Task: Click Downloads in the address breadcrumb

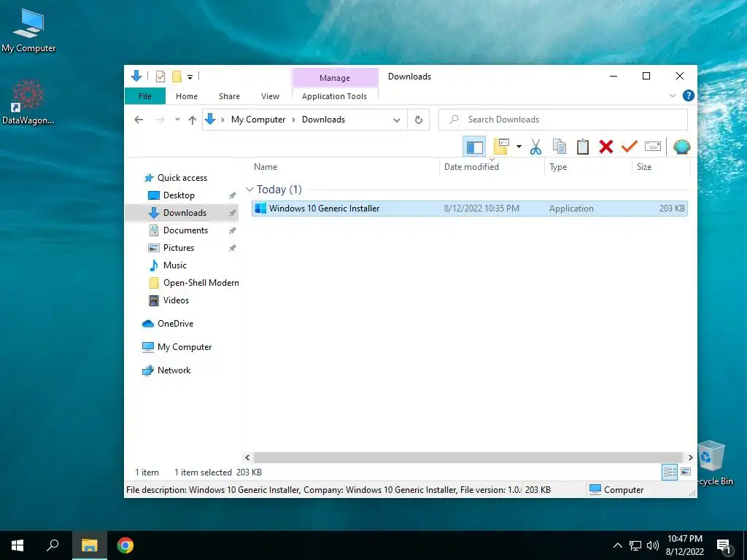Action: click(323, 120)
